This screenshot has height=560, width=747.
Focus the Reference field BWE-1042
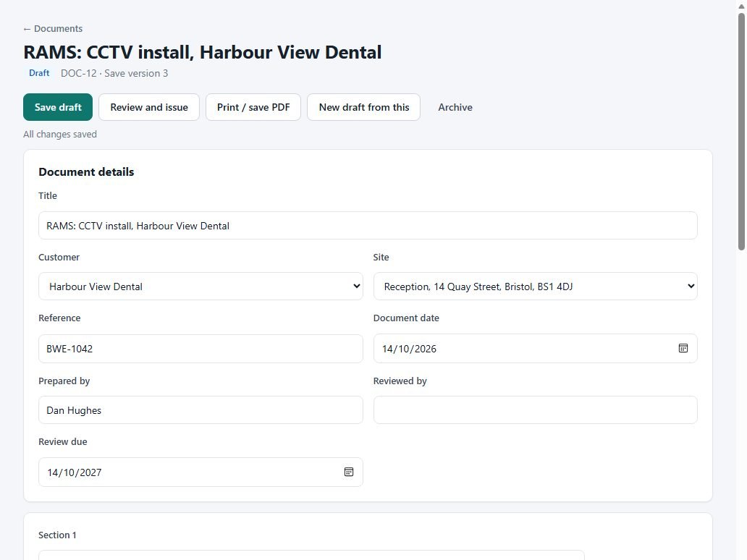click(x=201, y=349)
